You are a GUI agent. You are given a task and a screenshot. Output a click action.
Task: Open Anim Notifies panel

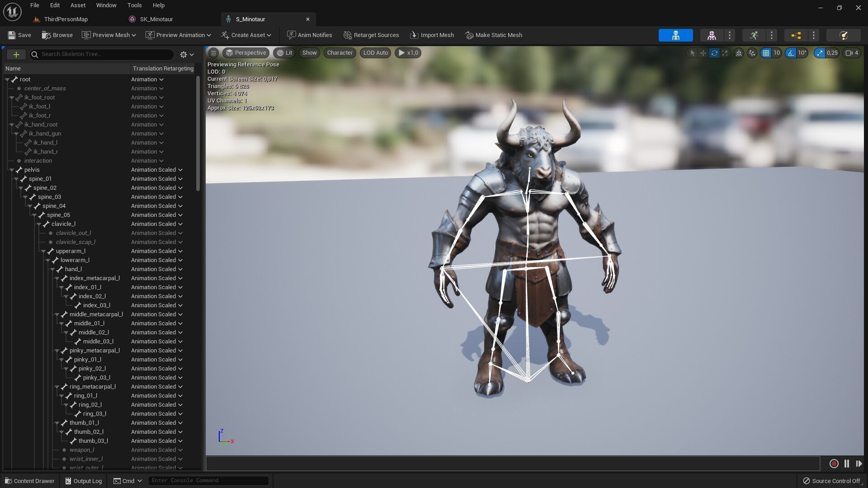[310, 35]
